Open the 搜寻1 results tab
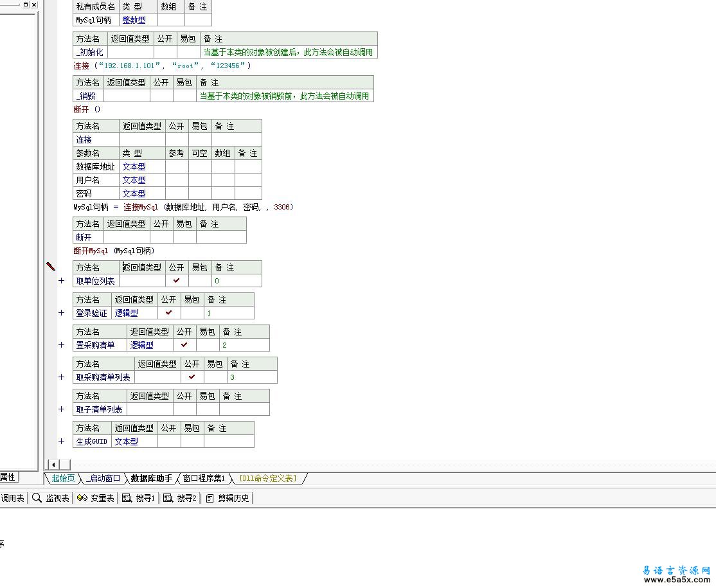This screenshot has width=716, height=588. (139, 498)
